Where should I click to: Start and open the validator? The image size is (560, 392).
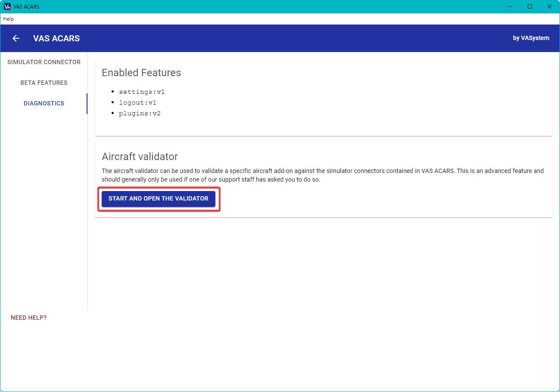coord(159,199)
